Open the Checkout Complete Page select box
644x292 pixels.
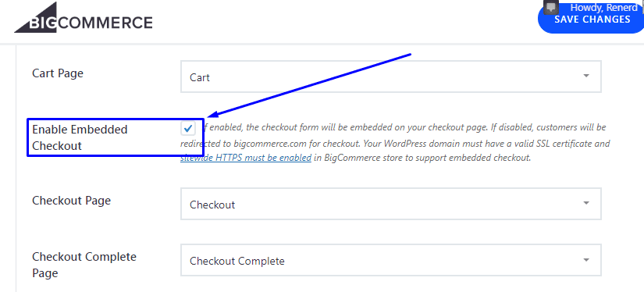click(x=391, y=260)
